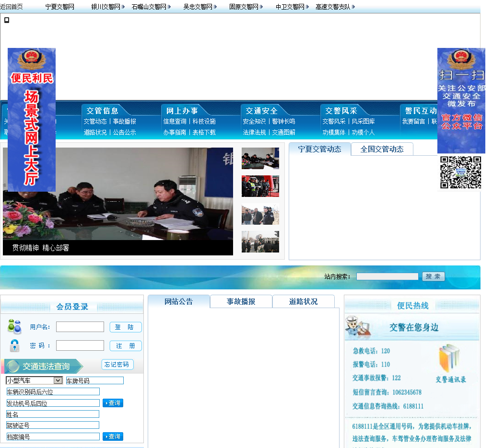
Task: Open the vehicle type dropdown 小型汽车
Action: pyautogui.click(x=34, y=380)
